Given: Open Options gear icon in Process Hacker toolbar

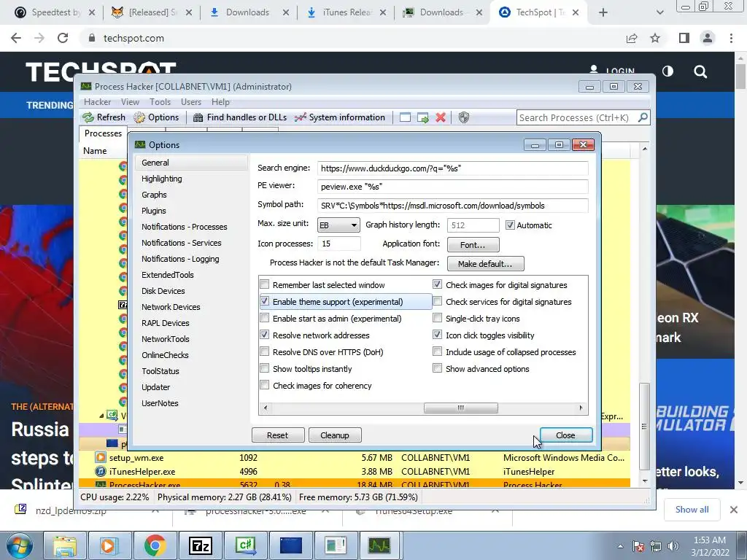Looking at the screenshot, I should tap(139, 117).
